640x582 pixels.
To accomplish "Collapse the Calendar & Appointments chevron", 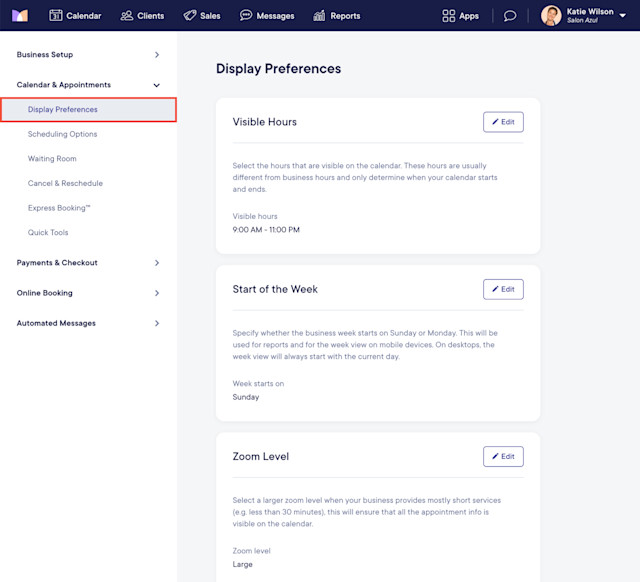I will tap(157, 85).
